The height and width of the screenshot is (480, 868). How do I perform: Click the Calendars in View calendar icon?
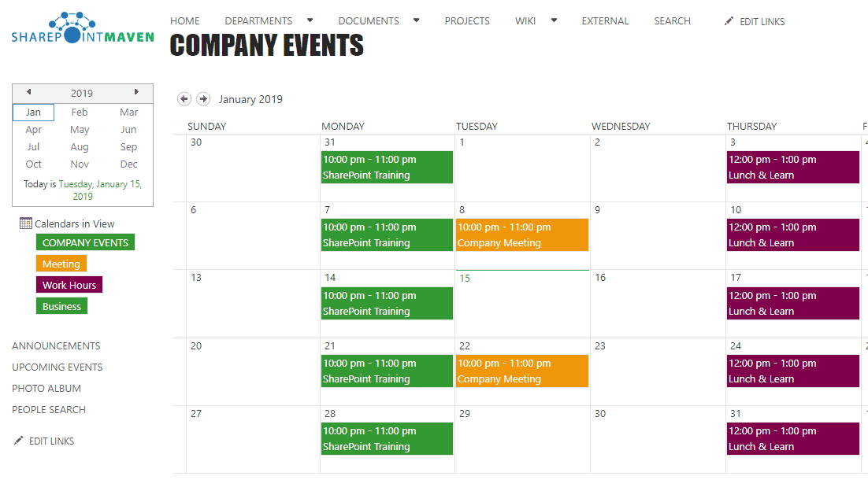(x=25, y=223)
